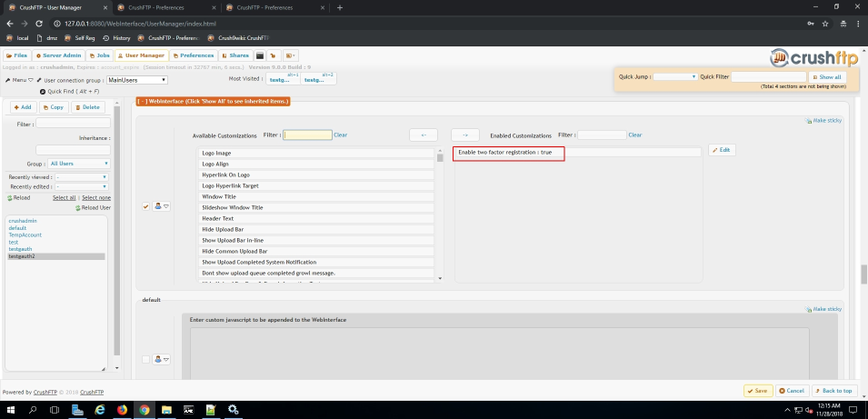This screenshot has width=868, height=419.
Task: Copy the selected user
Action: point(54,107)
